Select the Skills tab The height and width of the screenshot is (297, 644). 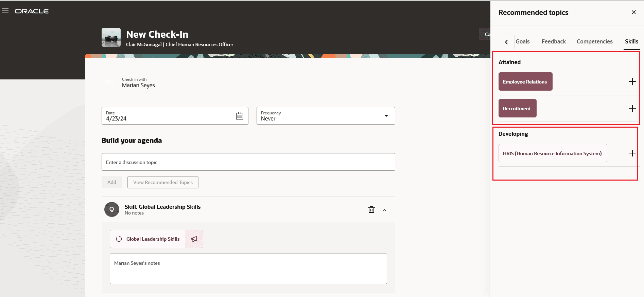coord(631,41)
